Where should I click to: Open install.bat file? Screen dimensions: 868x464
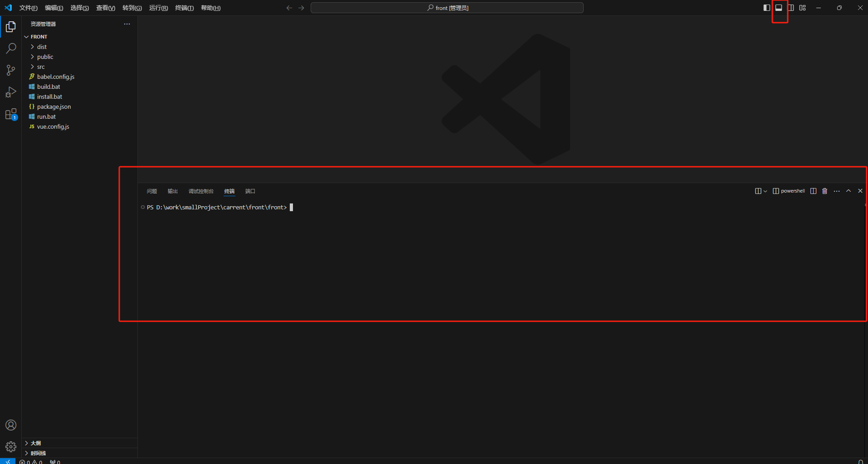pyautogui.click(x=79, y=97)
